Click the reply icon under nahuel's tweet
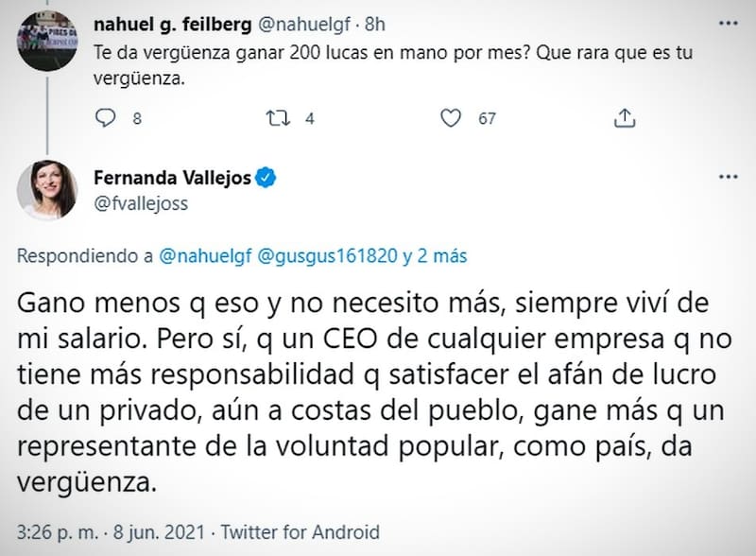Image resolution: width=756 pixels, height=556 pixels. (108, 118)
